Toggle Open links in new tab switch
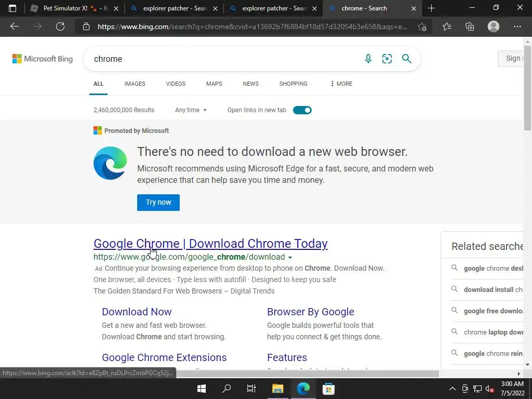532x399 pixels. [302, 110]
